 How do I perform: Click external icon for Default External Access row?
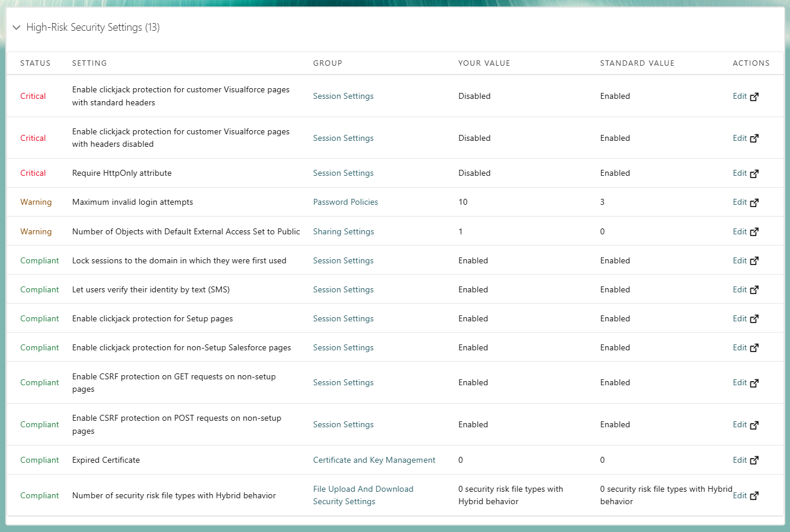point(754,232)
